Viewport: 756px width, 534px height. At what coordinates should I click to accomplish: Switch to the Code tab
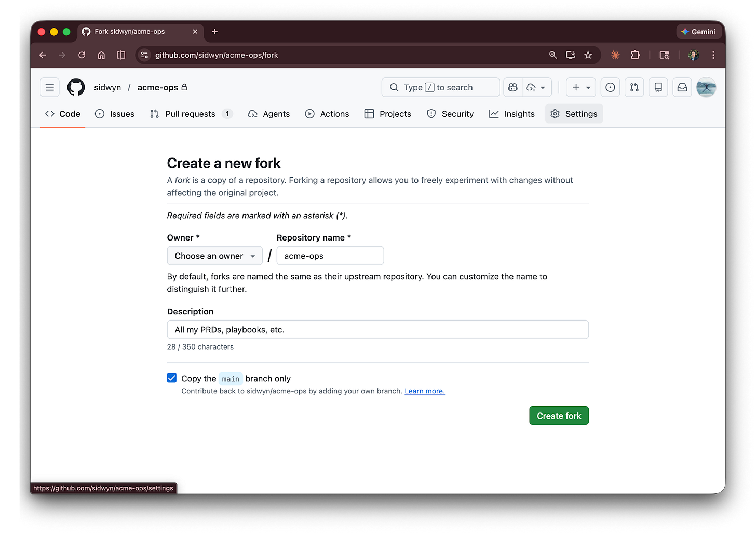pos(63,114)
